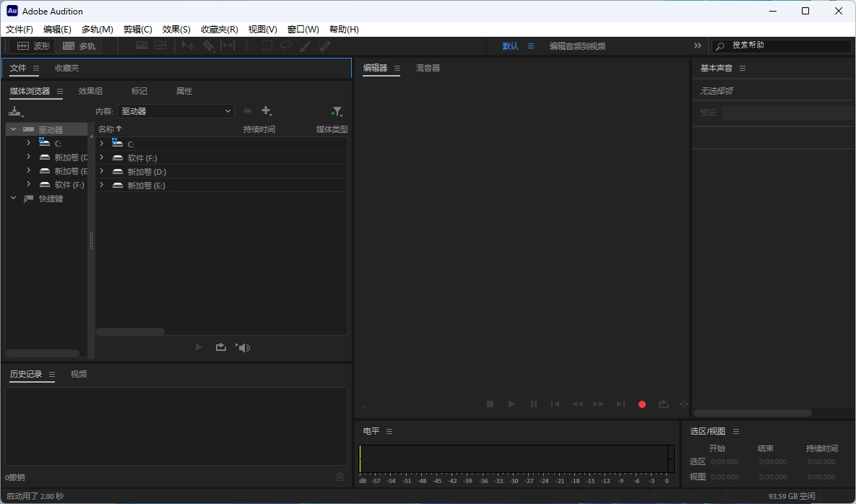The width and height of the screenshot is (856, 504).
Task: Click the red Record button in the editor
Action: point(641,404)
